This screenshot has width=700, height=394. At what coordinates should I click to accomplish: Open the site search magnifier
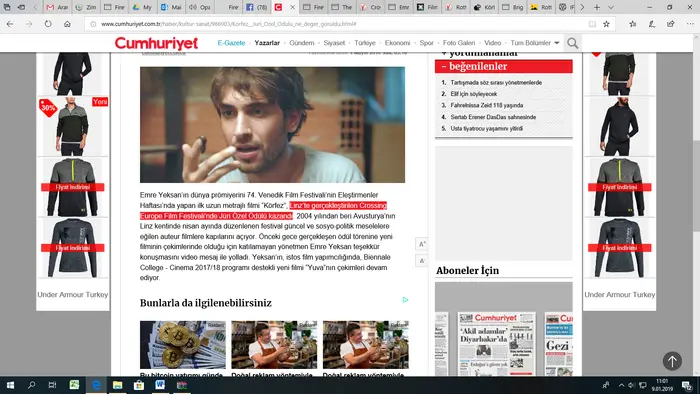572,43
